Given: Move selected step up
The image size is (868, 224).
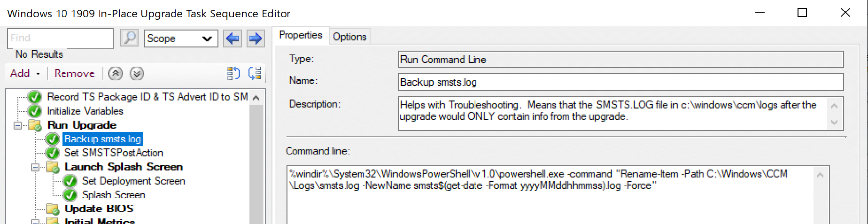Looking at the screenshot, I should point(116,74).
